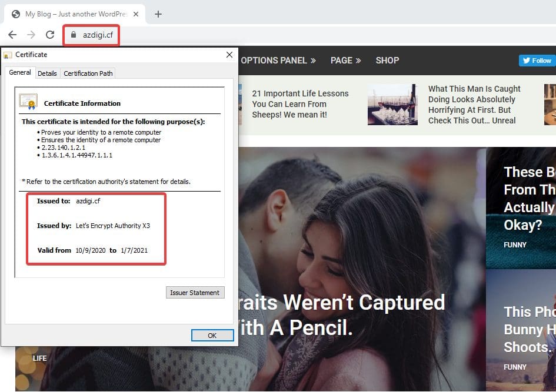
Task: Open the SHOP menu item
Action: pyautogui.click(x=387, y=61)
